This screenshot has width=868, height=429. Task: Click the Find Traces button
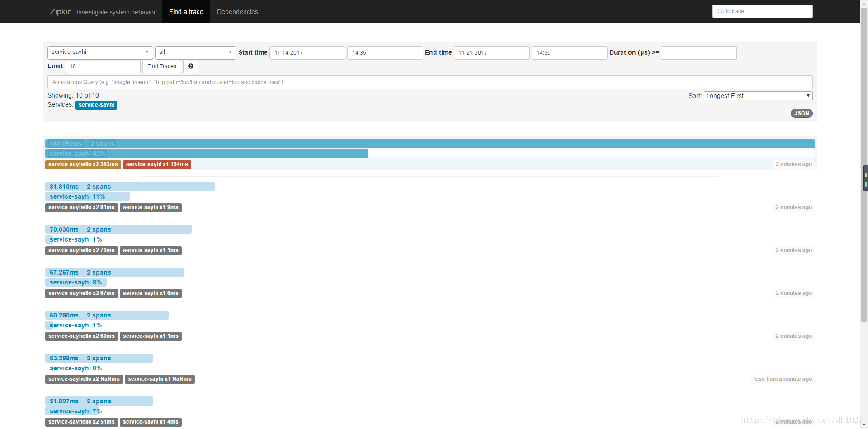tap(162, 66)
